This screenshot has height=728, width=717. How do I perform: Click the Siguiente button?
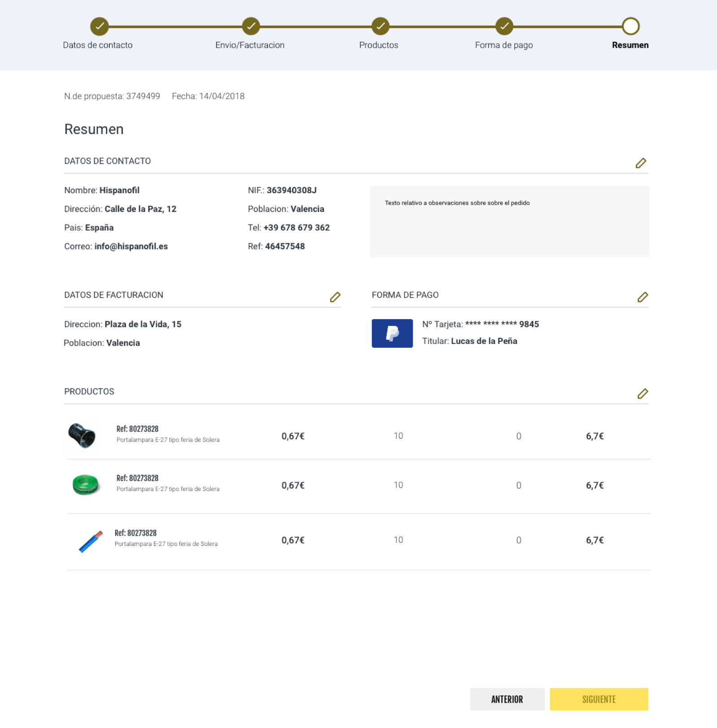[x=599, y=699]
